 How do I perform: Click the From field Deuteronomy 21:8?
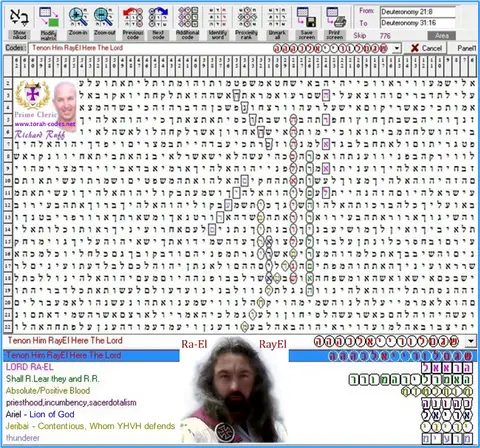(x=418, y=12)
